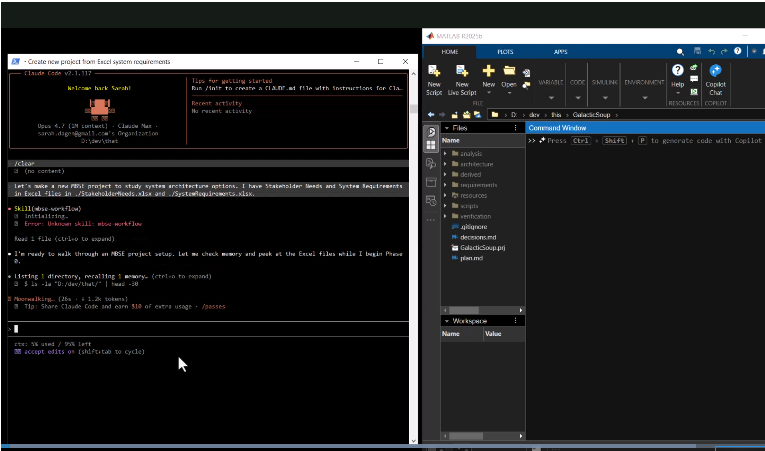
Task: Collapse the Files panel header arrow
Action: (446, 128)
